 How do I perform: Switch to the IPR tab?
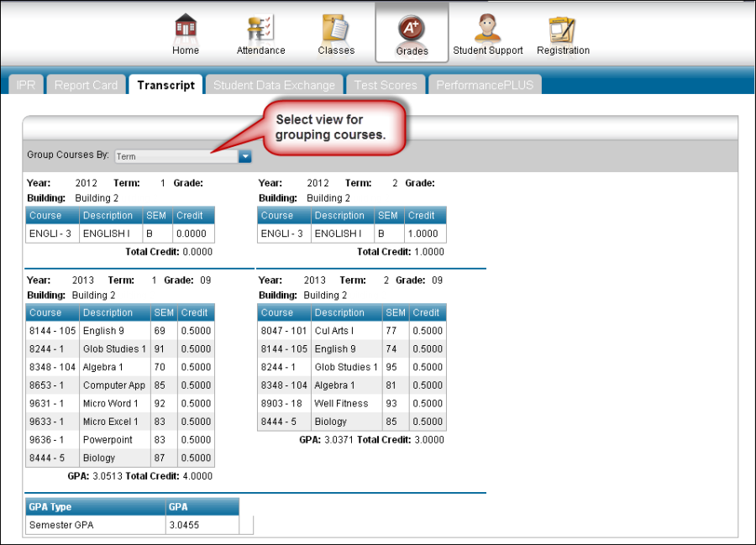26,85
